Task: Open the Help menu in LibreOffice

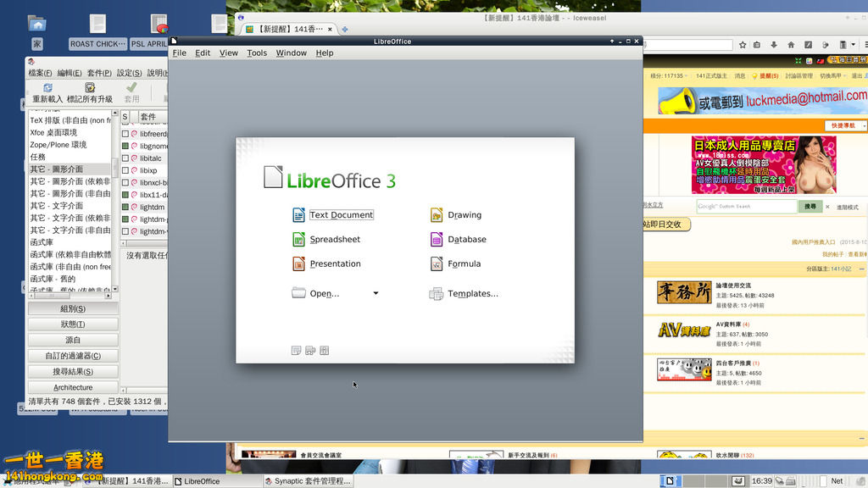Action: coord(325,53)
